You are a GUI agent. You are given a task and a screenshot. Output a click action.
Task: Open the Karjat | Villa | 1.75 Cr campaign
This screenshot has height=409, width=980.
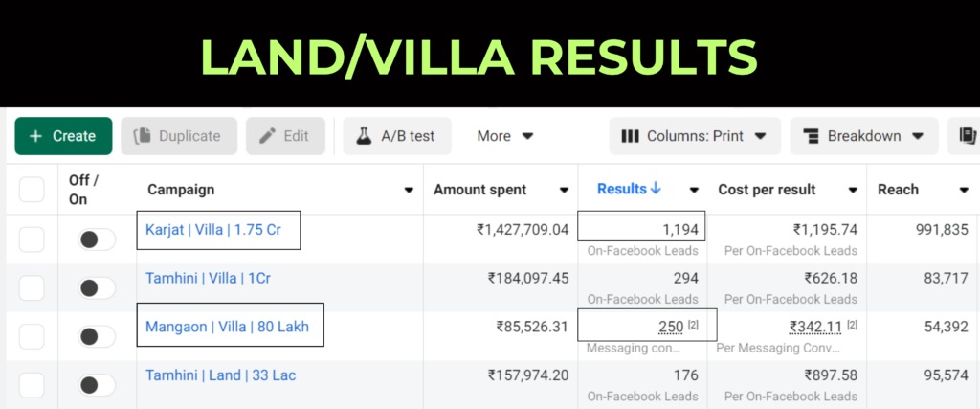pyautogui.click(x=216, y=230)
